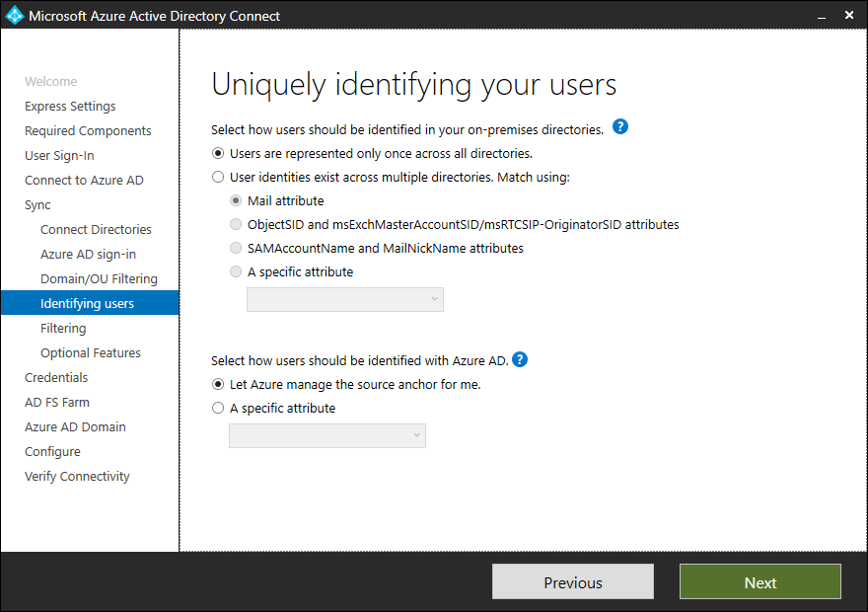Open the source anchor attribute dropdown
Viewport: 868px width, 612px height.
point(326,435)
